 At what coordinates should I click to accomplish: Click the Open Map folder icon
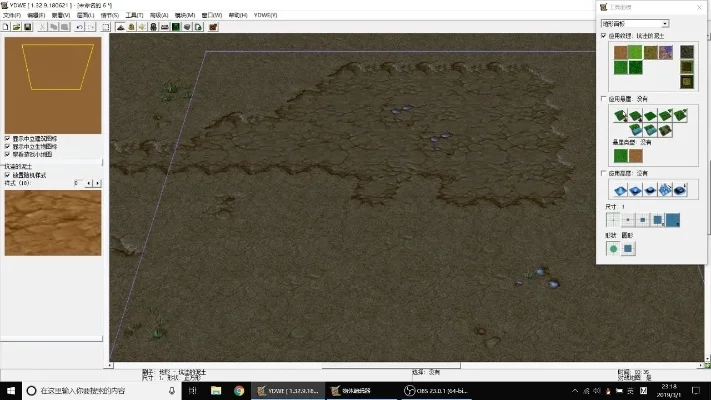[16, 27]
